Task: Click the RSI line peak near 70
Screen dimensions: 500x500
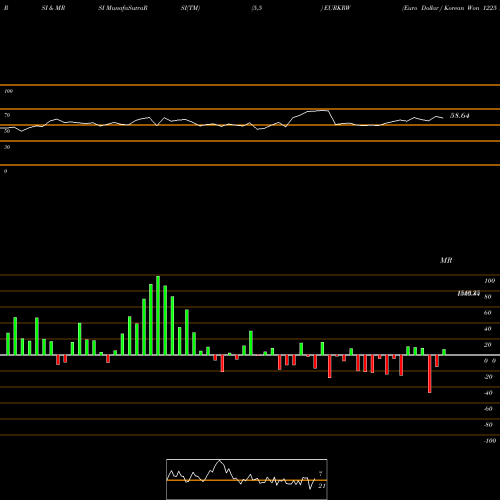Action: pyautogui.click(x=322, y=110)
